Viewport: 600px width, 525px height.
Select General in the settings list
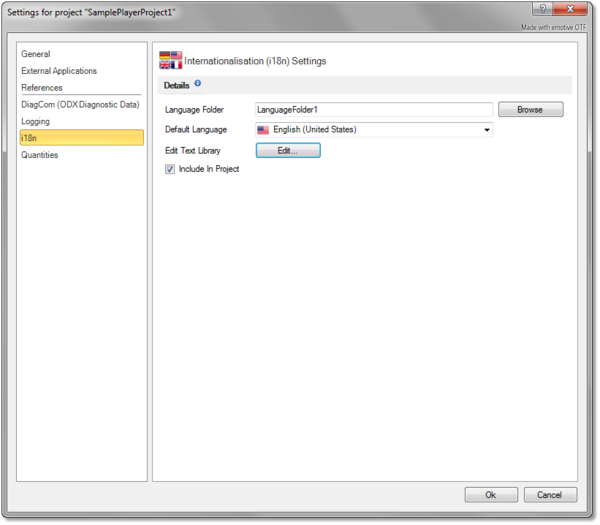[x=36, y=54]
